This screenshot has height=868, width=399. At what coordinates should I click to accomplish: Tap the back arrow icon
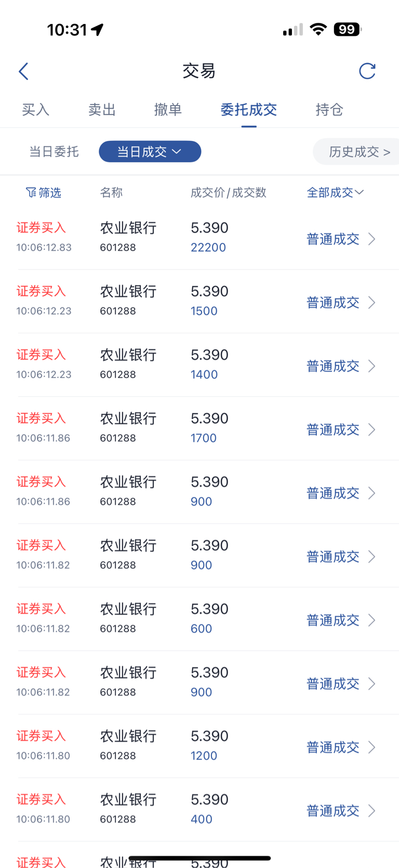pos(23,71)
